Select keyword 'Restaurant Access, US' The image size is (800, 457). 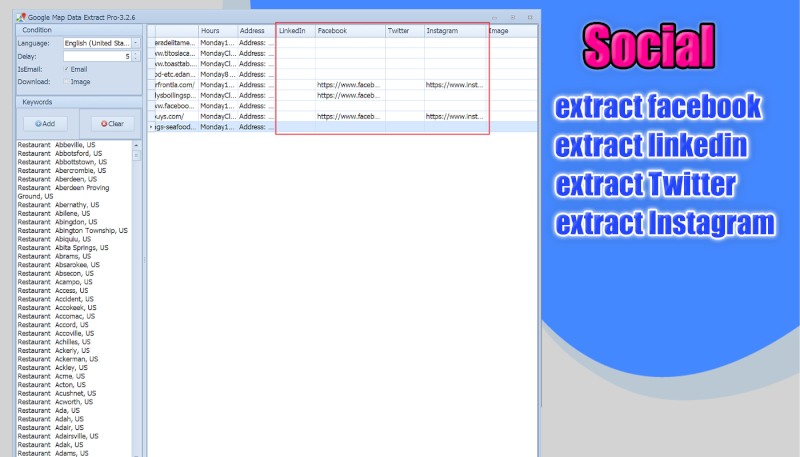coord(53,291)
